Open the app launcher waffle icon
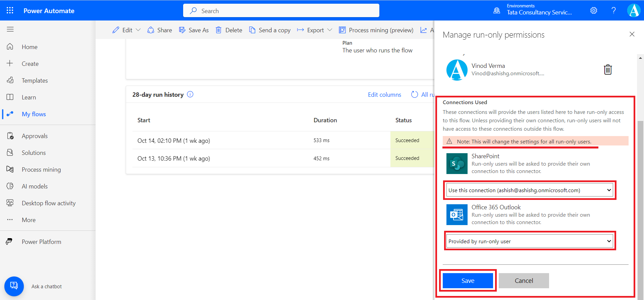The height and width of the screenshot is (300, 644). click(x=10, y=10)
